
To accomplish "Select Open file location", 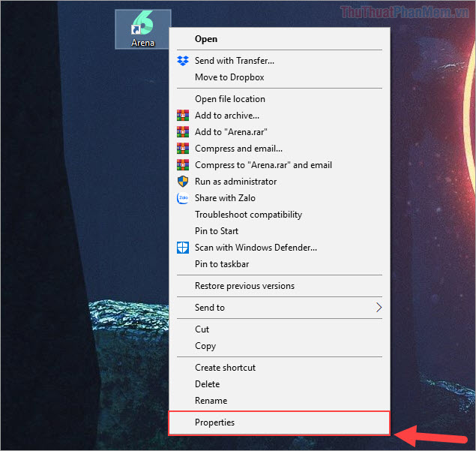I will point(230,99).
